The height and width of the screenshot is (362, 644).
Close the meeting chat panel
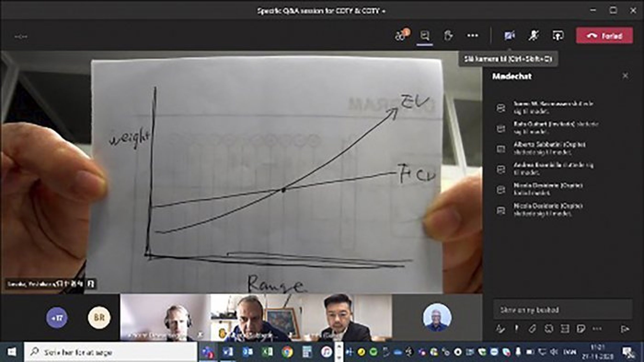[x=625, y=76]
